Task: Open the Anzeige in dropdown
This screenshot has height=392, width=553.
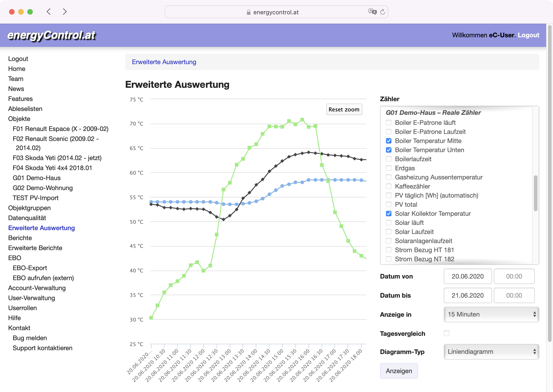Action: click(491, 314)
